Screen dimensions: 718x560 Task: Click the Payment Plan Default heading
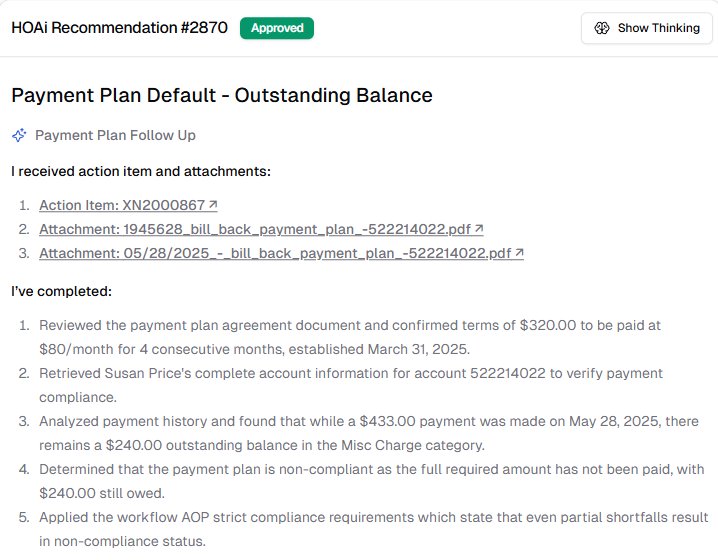coord(221,96)
